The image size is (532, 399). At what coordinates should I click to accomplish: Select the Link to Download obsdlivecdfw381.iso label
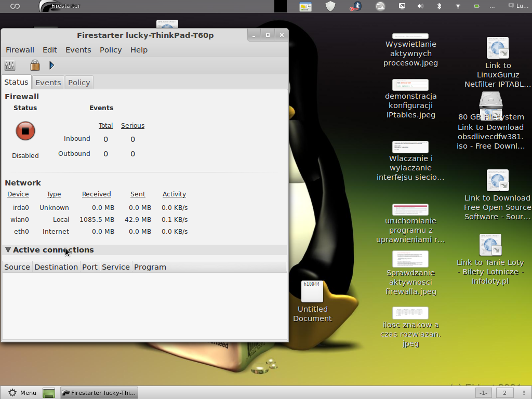point(490,137)
